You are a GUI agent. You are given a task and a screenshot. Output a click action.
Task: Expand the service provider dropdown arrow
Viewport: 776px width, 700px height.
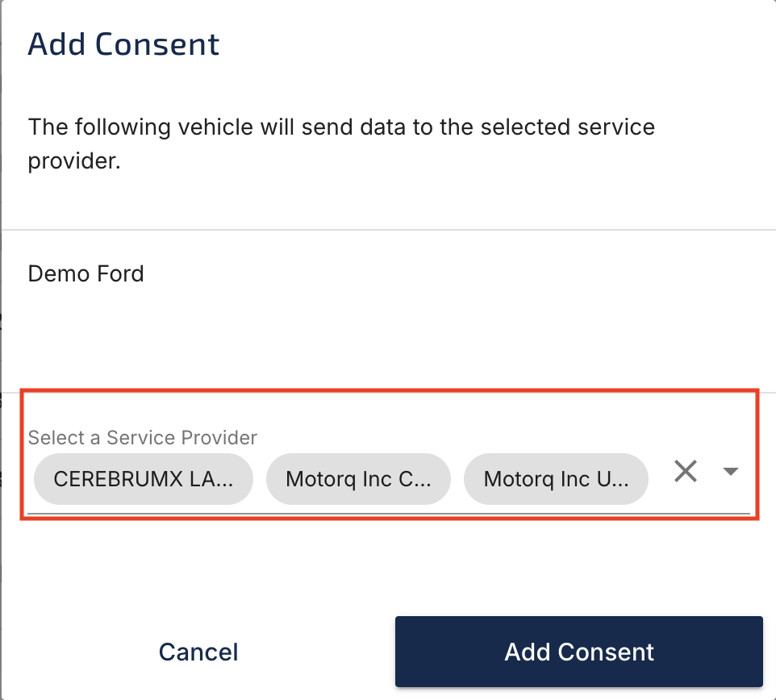click(731, 472)
